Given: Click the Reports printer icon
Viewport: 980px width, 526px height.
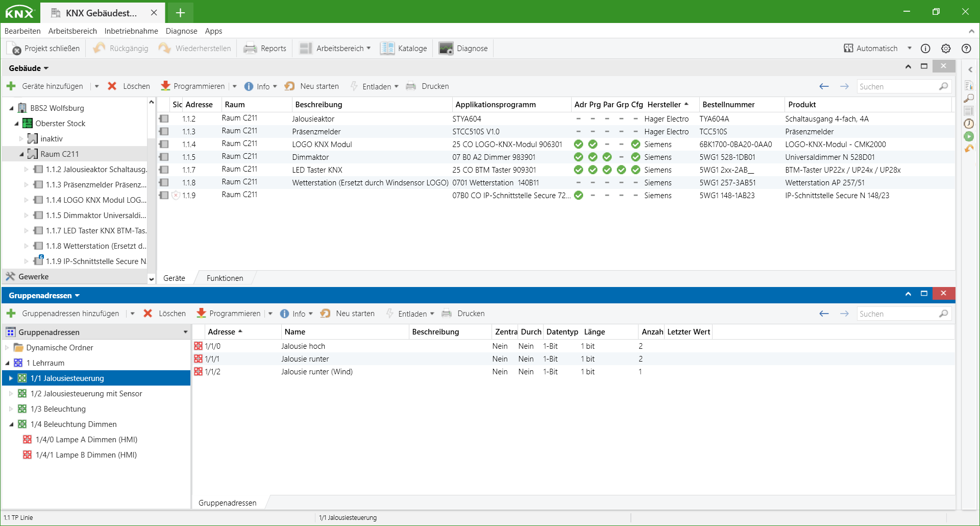Looking at the screenshot, I should coord(250,49).
